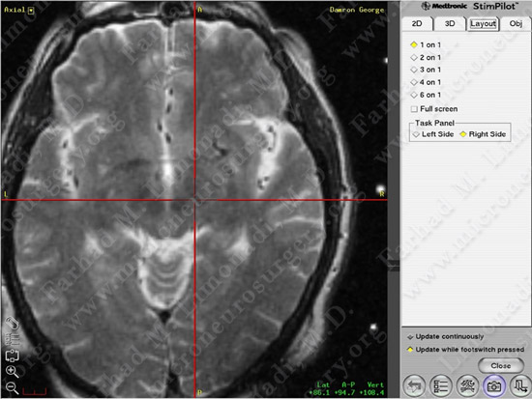The width and height of the screenshot is (532, 399).
Task: Click the A-P coordinate value +94.7
Action: (346, 393)
